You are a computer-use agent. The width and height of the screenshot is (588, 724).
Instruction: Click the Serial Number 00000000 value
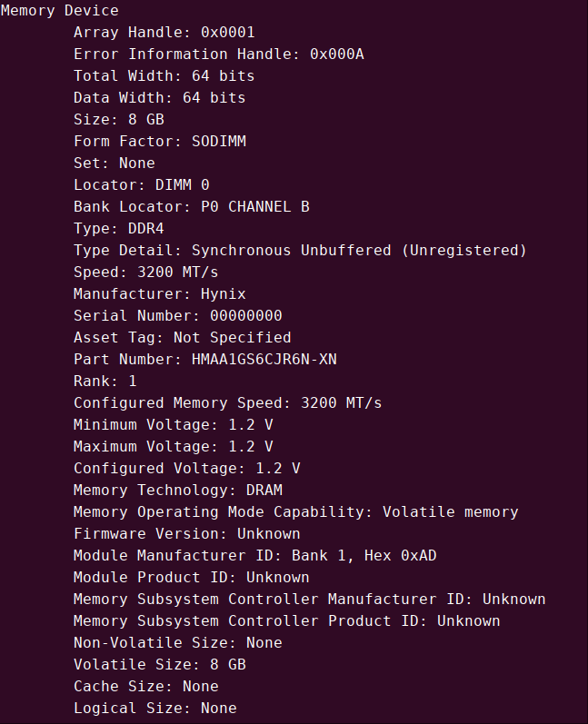[245, 316]
